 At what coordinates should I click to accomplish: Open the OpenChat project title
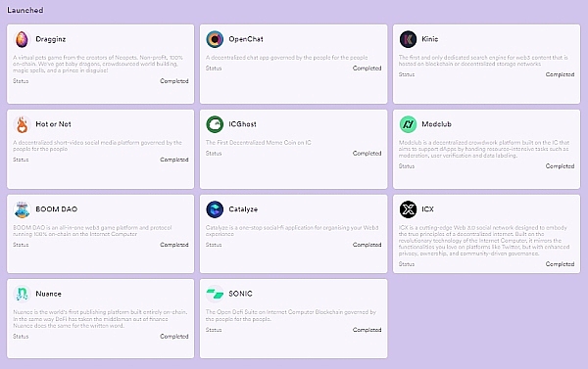(x=246, y=39)
